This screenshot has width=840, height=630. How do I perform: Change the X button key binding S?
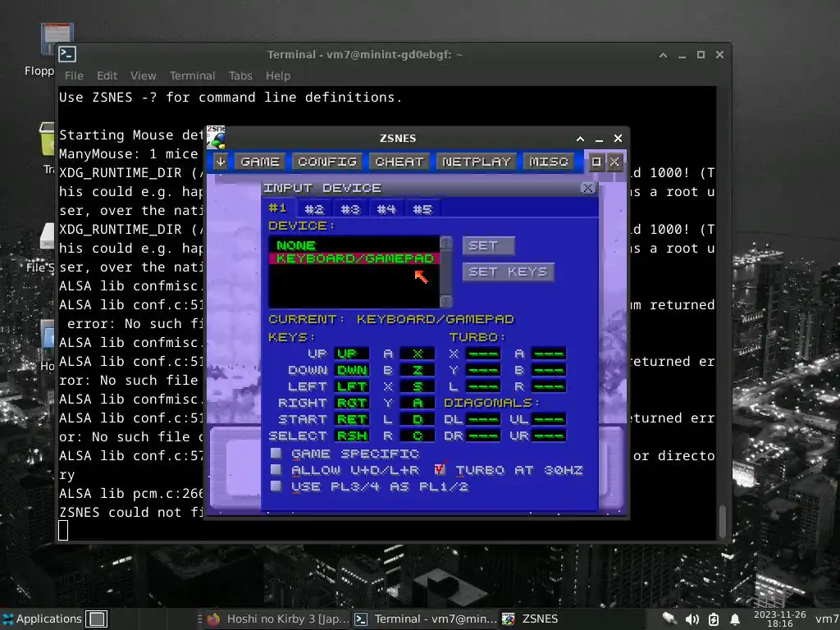point(418,387)
